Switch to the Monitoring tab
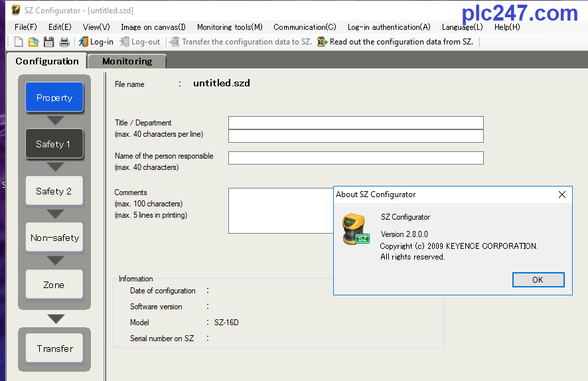This screenshot has width=588, height=381. tap(127, 61)
